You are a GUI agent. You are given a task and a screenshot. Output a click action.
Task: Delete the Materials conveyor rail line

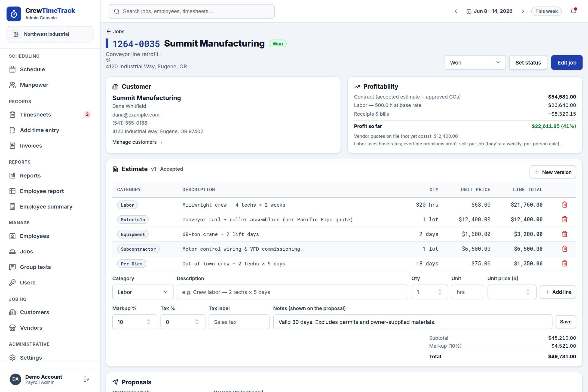point(565,219)
